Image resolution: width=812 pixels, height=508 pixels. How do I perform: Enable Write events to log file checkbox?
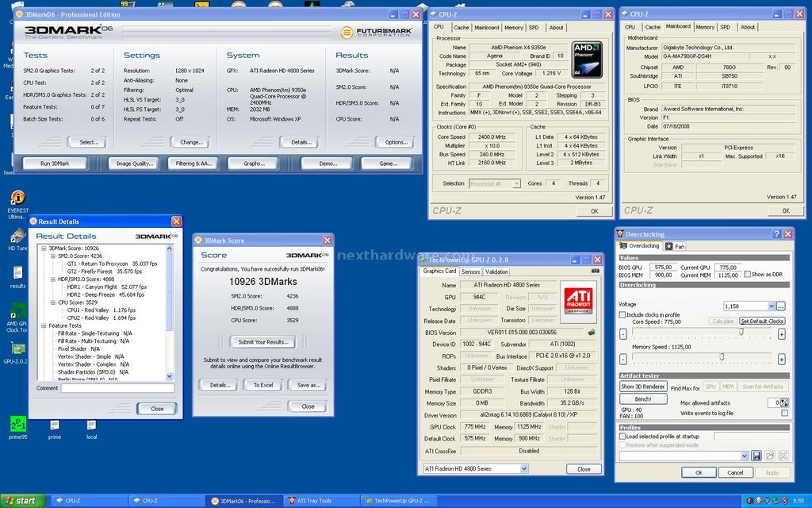(x=784, y=413)
